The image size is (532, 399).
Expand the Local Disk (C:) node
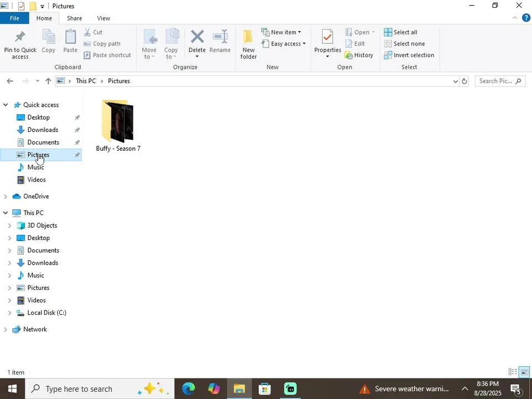(x=9, y=313)
